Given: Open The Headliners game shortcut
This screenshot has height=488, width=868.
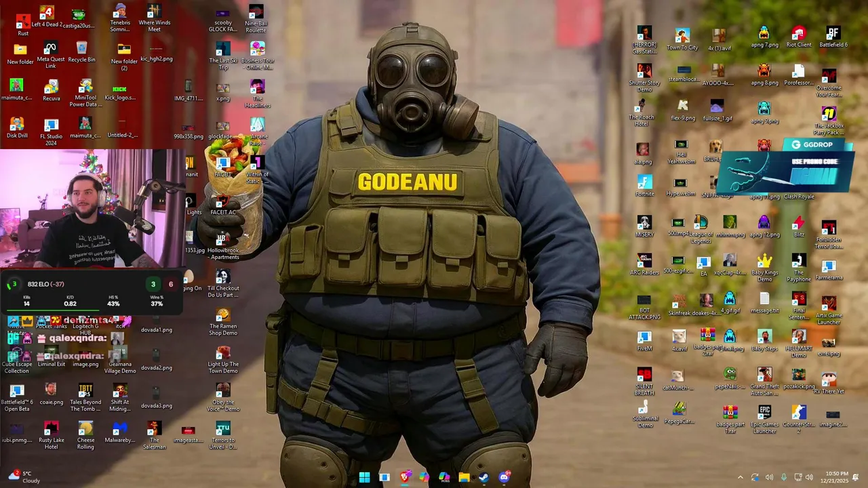Looking at the screenshot, I should 257,94.
